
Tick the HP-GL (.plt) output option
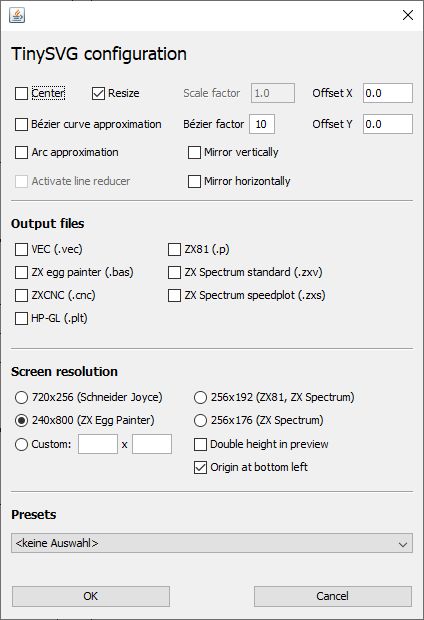pos(21,318)
